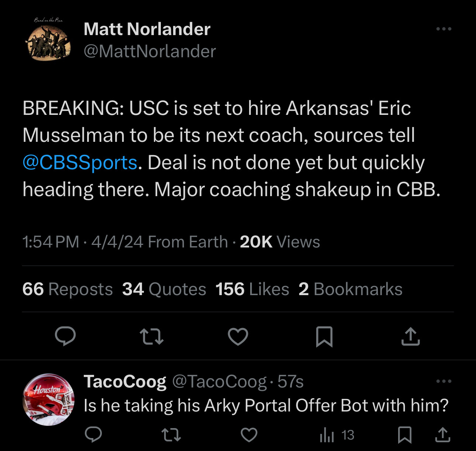Reply to Matt Norlander's tweet
Image resolution: width=476 pixels, height=451 pixels.
65,336
